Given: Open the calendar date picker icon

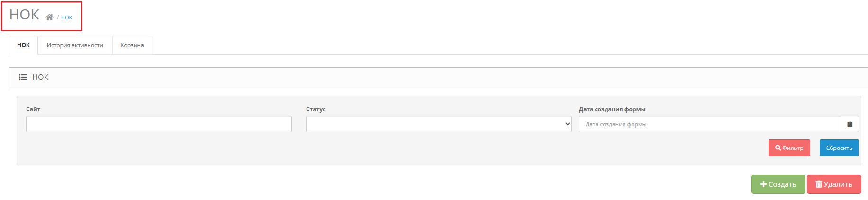Looking at the screenshot, I should click(850, 124).
